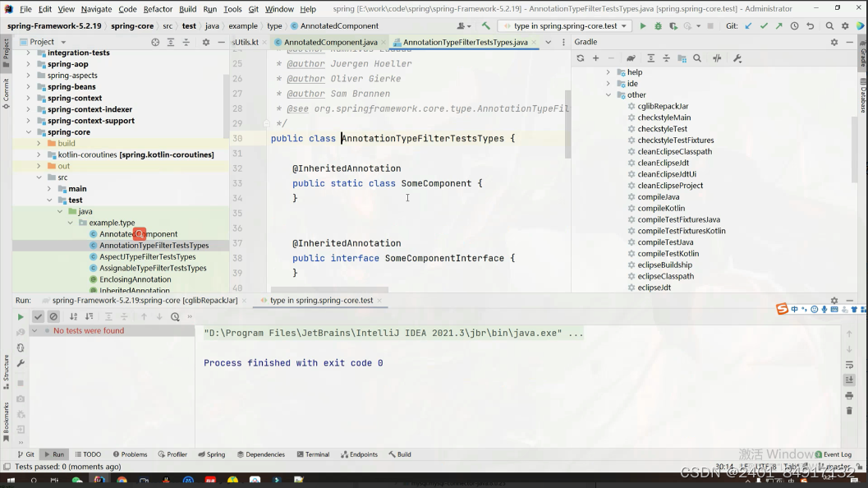Reload all Gradle projects
Image resolution: width=868 pixels, height=488 pixels.
(x=580, y=58)
